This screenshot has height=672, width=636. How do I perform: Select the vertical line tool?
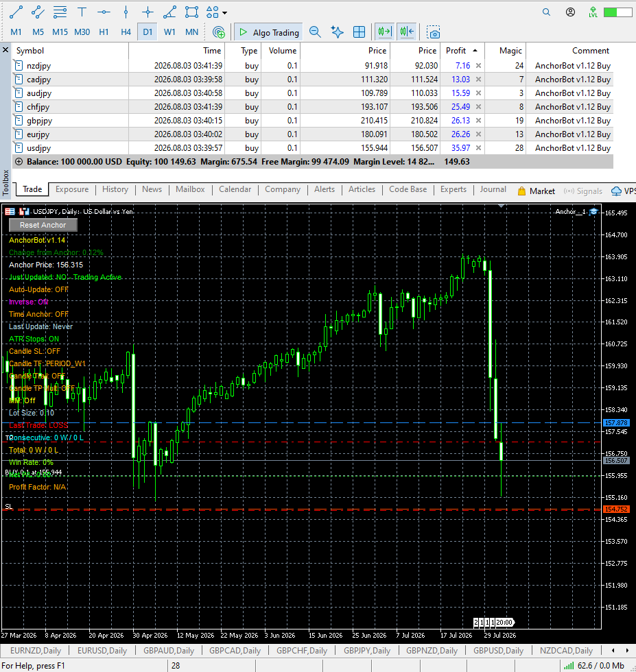[126, 12]
